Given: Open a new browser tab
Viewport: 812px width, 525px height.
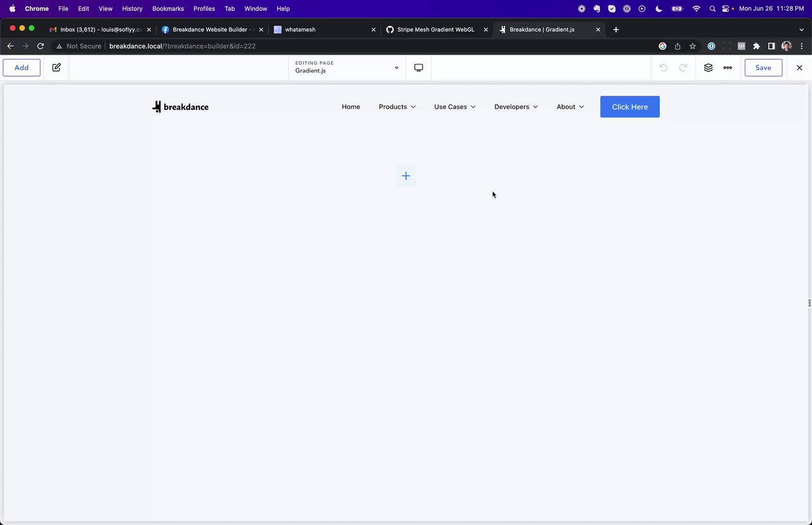Looking at the screenshot, I should coord(615,29).
